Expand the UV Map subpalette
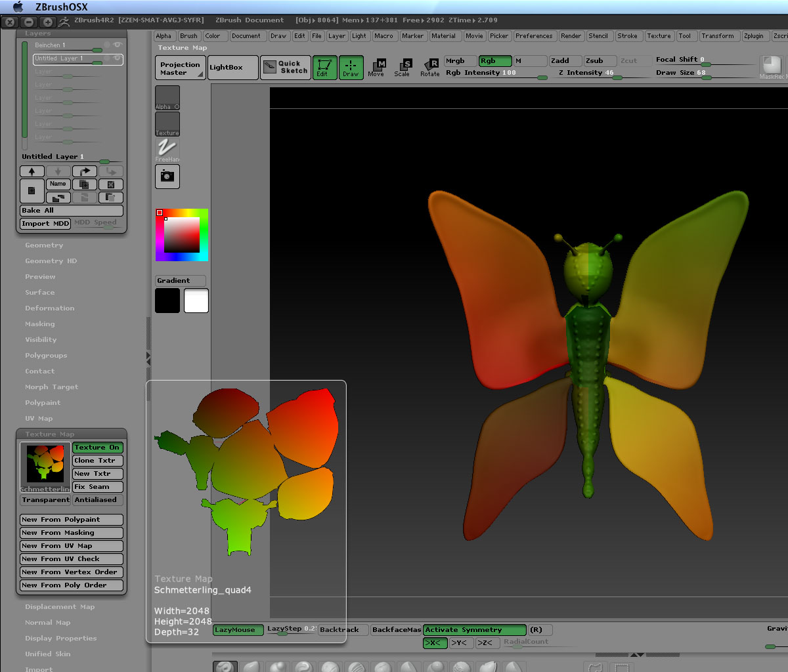Screen dimensions: 788x672 [39, 419]
